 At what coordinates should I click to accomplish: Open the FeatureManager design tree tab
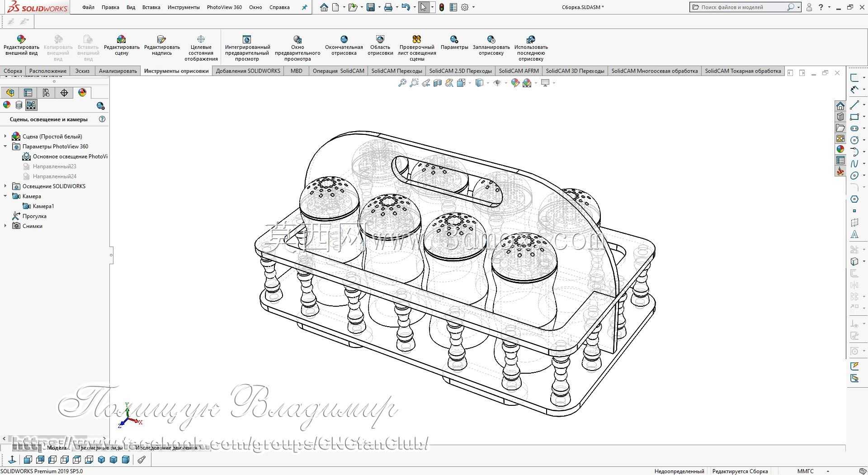click(x=10, y=93)
